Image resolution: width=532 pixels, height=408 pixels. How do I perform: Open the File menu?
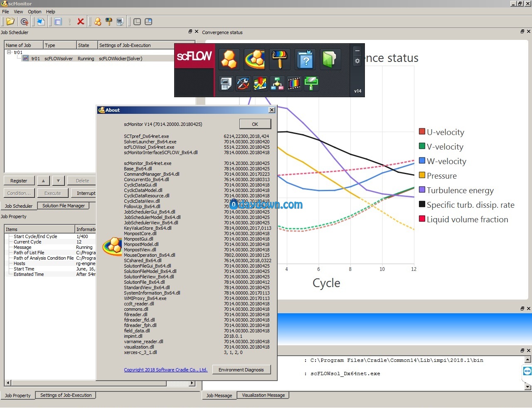pyautogui.click(x=5, y=12)
